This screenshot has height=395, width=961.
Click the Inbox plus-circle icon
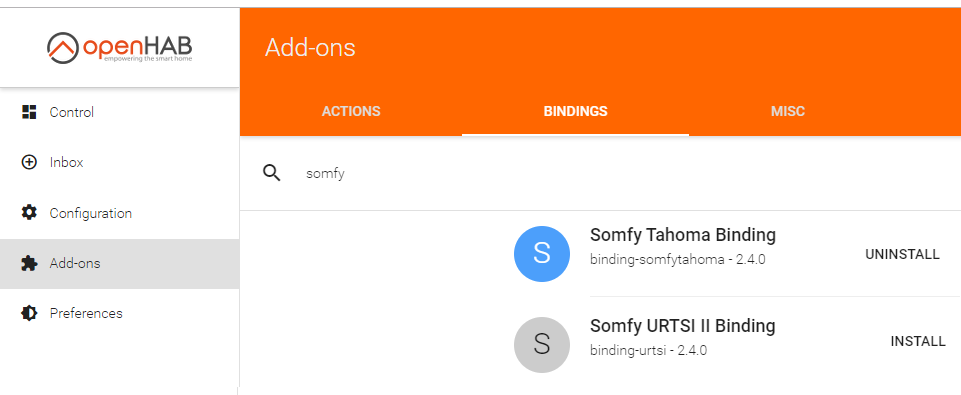[x=29, y=163]
